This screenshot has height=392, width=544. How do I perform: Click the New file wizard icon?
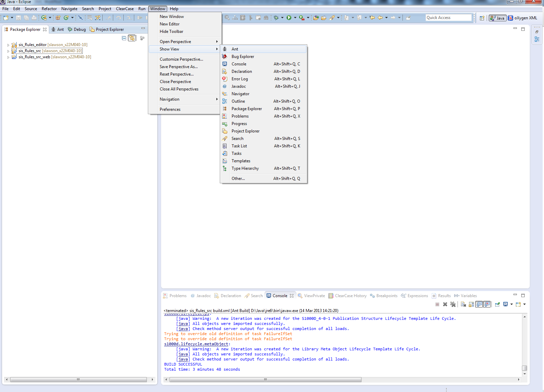pyautogui.click(x=6, y=18)
